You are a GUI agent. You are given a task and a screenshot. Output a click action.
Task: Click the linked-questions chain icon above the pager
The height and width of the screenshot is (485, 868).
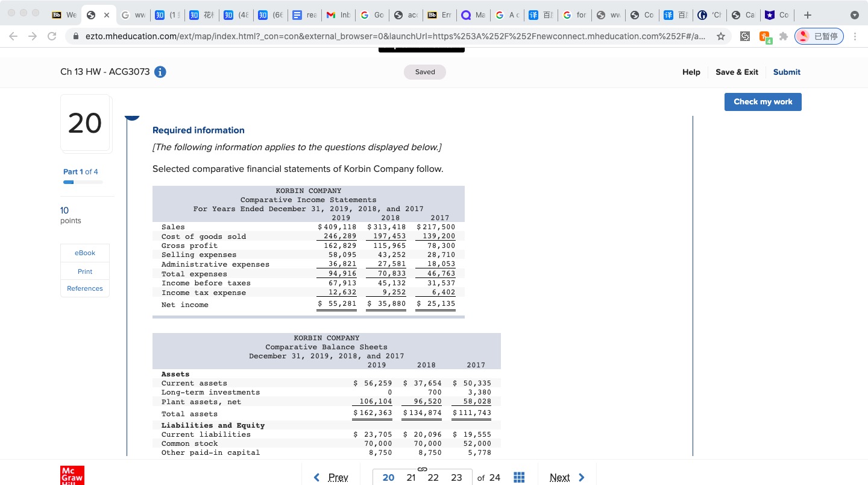click(x=422, y=469)
